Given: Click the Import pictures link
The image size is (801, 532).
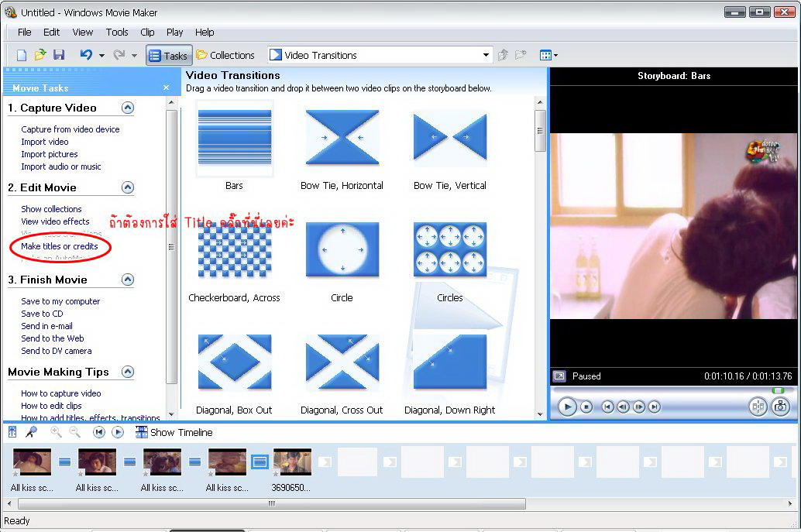Looking at the screenshot, I should (x=49, y=153).
